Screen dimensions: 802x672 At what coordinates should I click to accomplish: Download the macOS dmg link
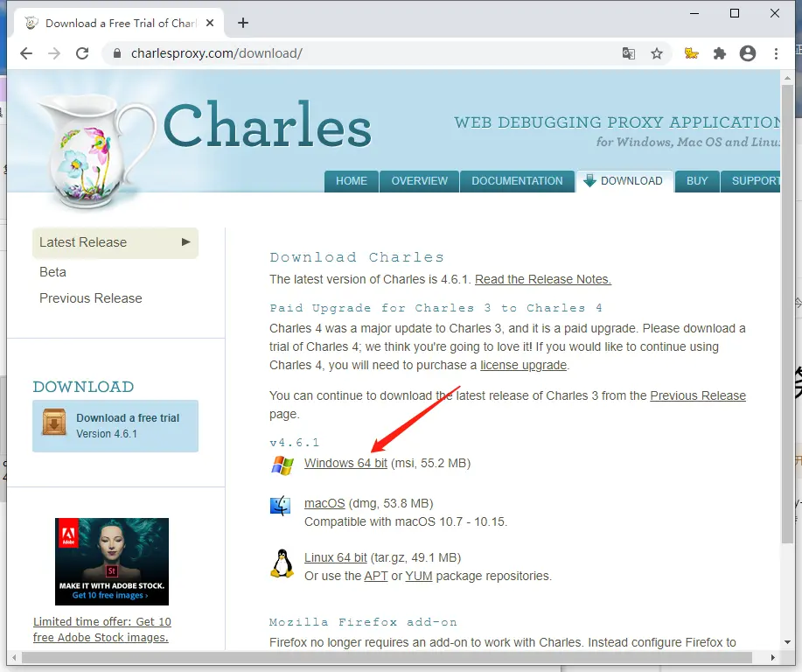click(x=324, y=504)
